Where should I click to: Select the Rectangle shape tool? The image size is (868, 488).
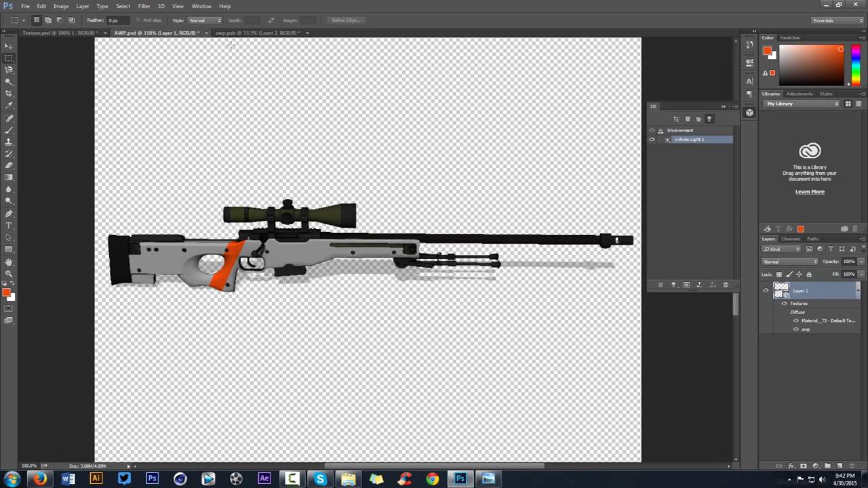9,249
